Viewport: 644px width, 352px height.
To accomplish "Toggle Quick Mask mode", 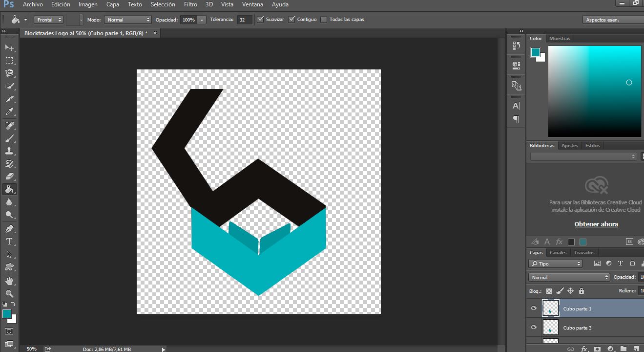I will [x=9, y=331].
